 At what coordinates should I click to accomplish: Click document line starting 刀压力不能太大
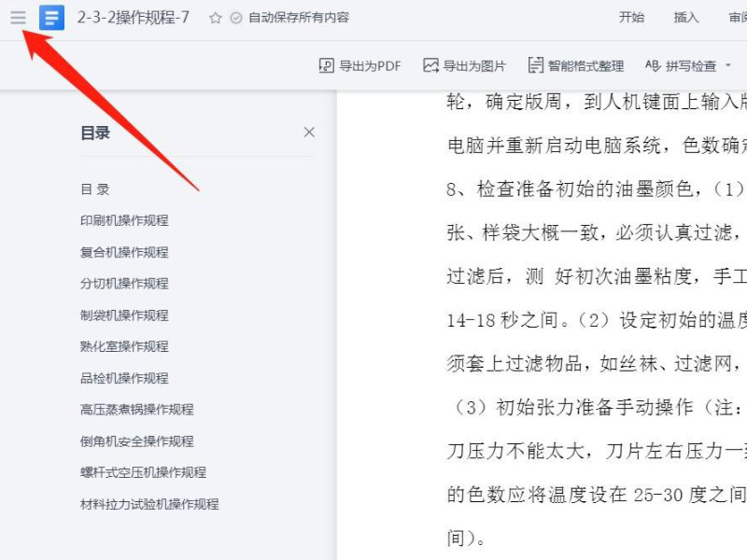pos(597,451)
